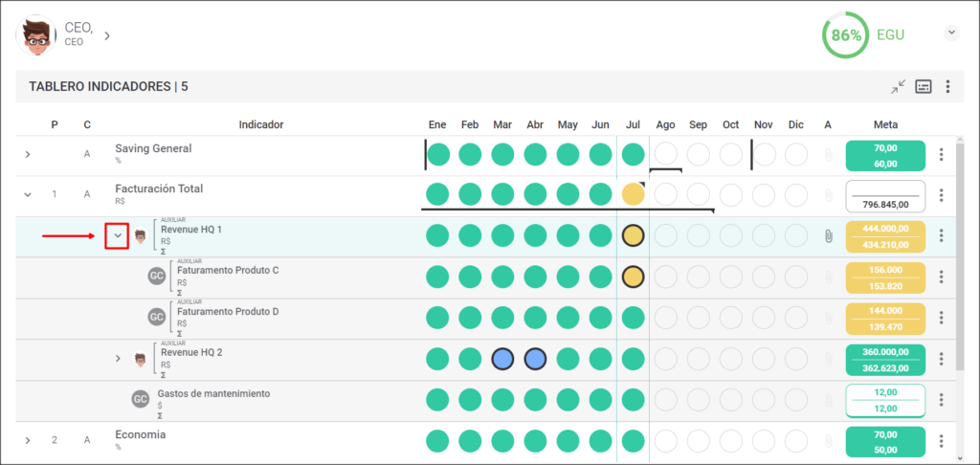Viewport: 980px width, 465px height.
Task: Click the chevron next to CEO name
Action: tap(107, 35)
